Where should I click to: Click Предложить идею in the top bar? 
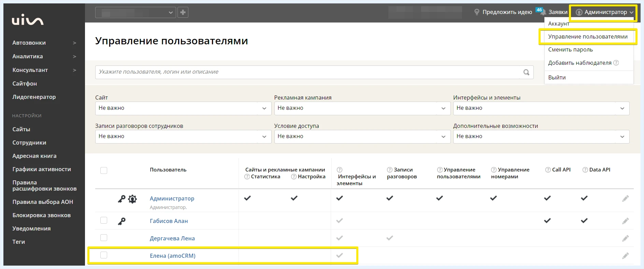pos(507,12)
